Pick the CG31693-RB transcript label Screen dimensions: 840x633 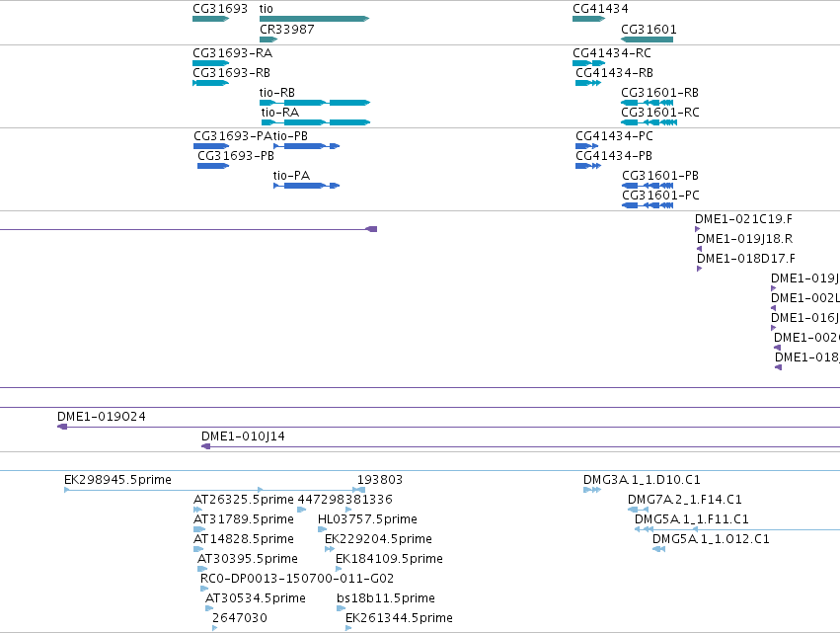click(x=231, y=73)
